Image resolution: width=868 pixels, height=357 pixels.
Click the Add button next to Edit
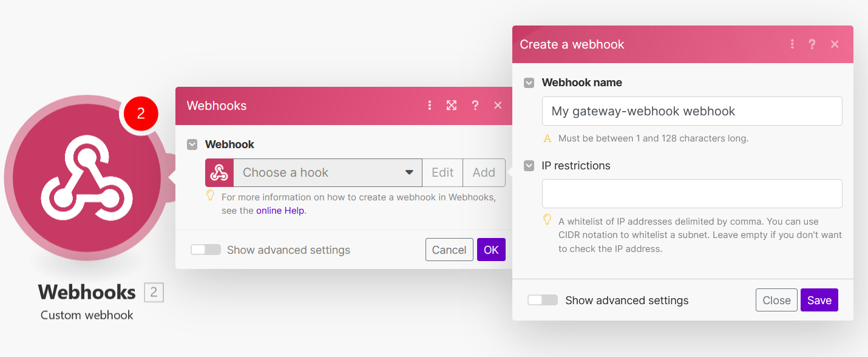[484, 172]
